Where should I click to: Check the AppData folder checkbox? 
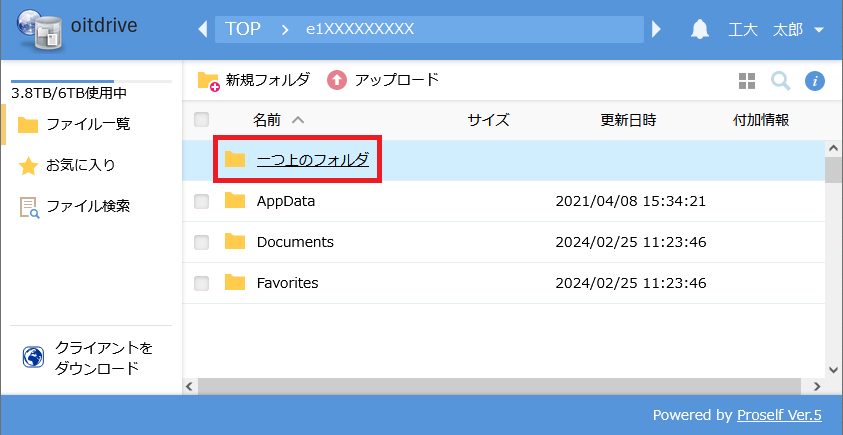[202, 201]
